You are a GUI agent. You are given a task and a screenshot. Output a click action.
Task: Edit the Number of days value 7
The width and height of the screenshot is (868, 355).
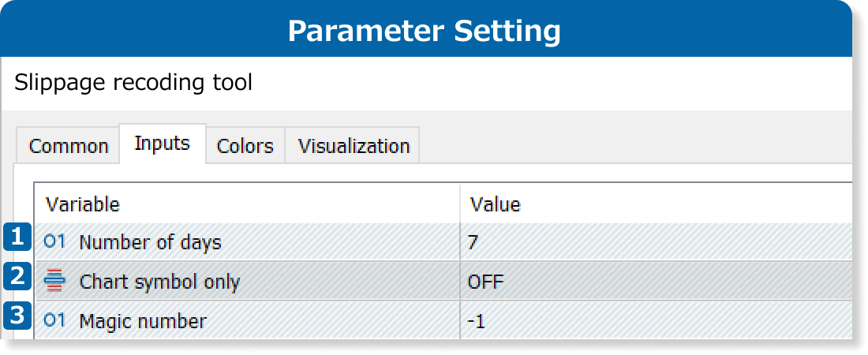pos(473,243)
